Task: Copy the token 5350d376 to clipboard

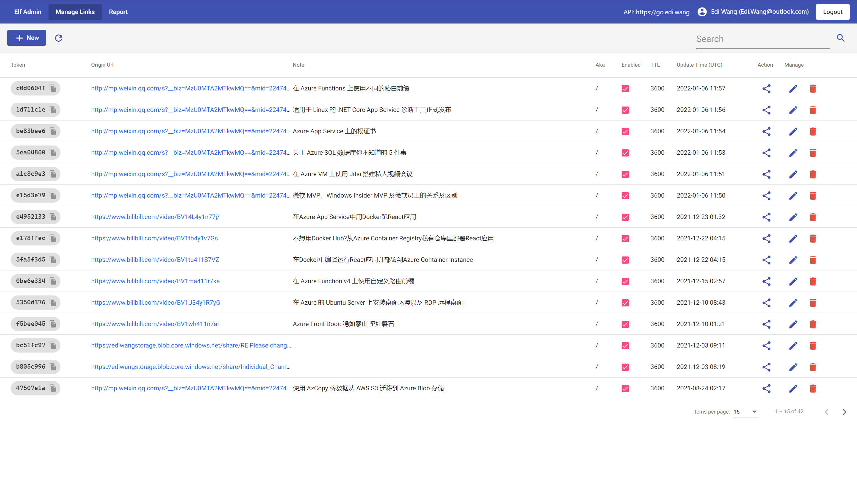Action: click(53, 302)
